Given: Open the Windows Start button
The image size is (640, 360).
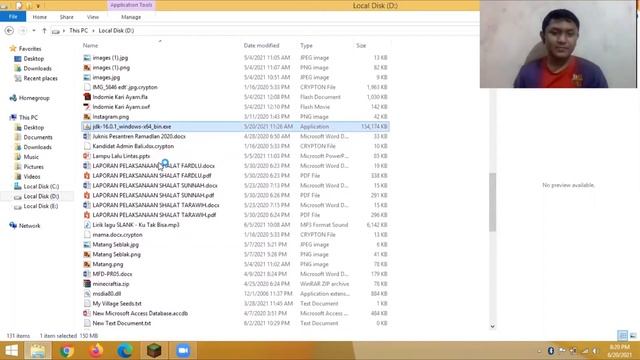Looking at the screenshot, I should coord(11,351).
